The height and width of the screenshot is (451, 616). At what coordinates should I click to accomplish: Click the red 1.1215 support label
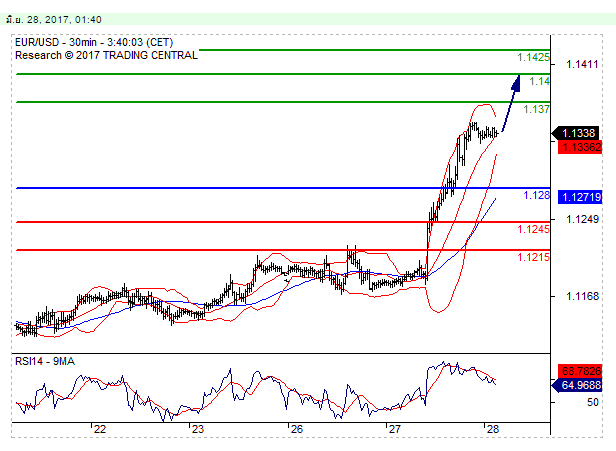point(533,257)
